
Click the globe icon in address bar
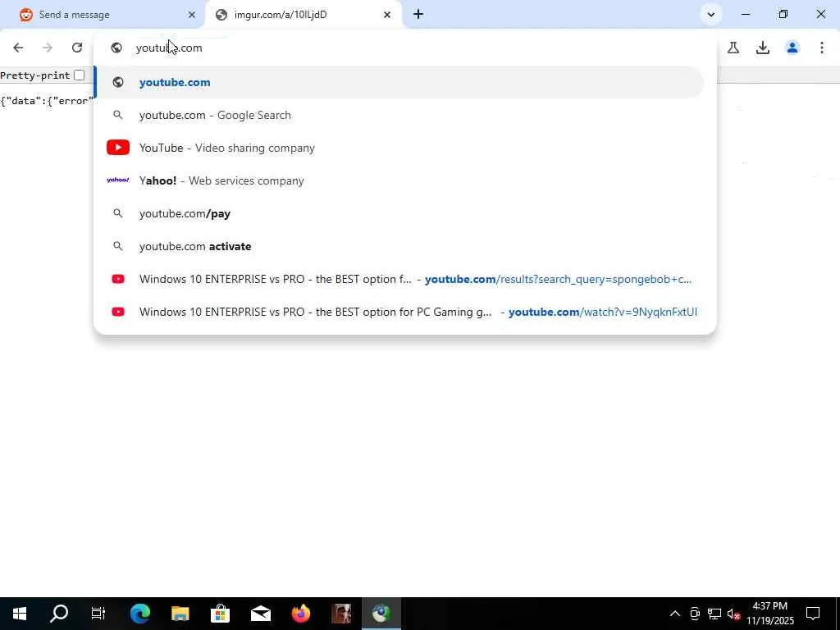pos(116,48)
